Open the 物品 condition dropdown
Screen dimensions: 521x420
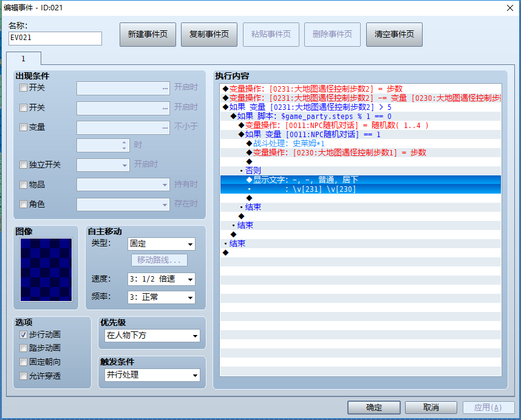(x=123, y=185)
